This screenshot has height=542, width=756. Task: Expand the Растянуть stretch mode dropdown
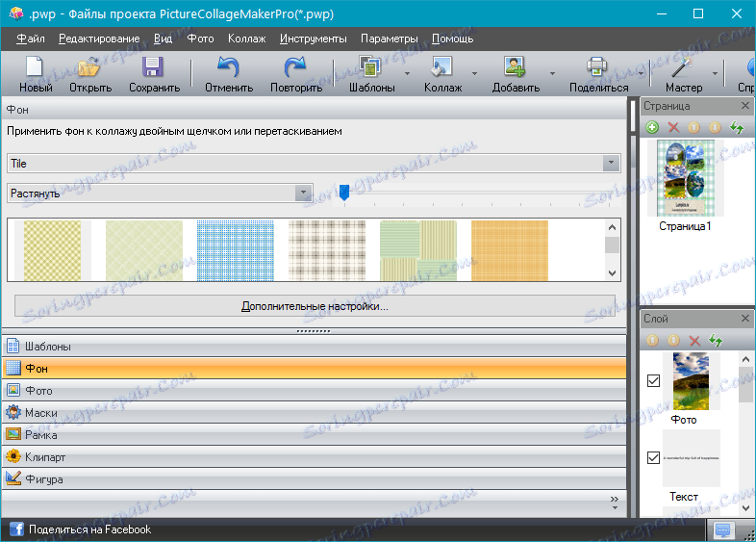[x=304, y=193]
